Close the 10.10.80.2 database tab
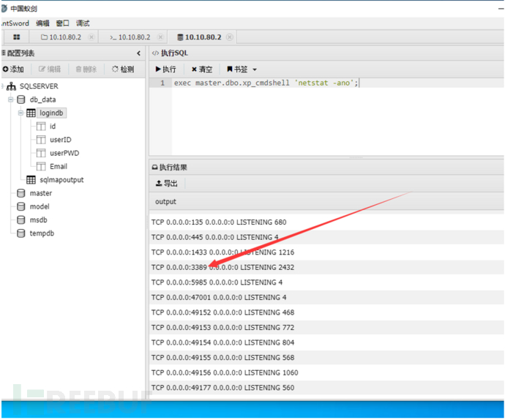This screenshot has height=420, width=505. click(229, 37)
